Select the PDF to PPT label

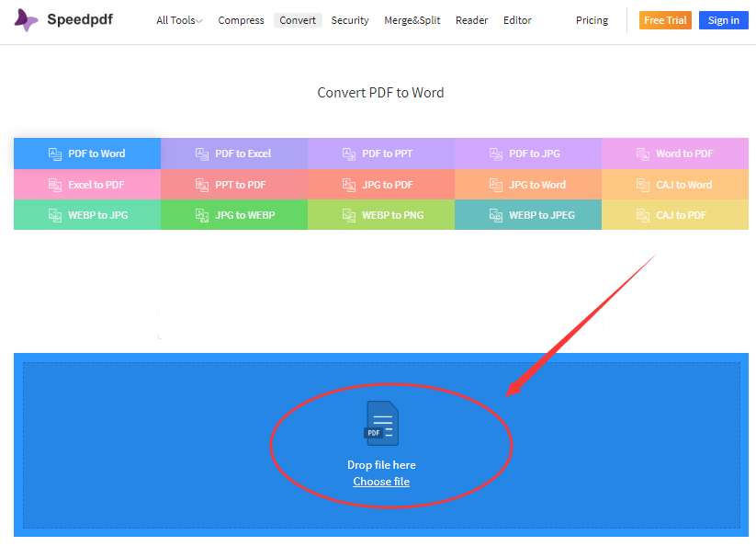pyautogui.click(x=387, y=154)
